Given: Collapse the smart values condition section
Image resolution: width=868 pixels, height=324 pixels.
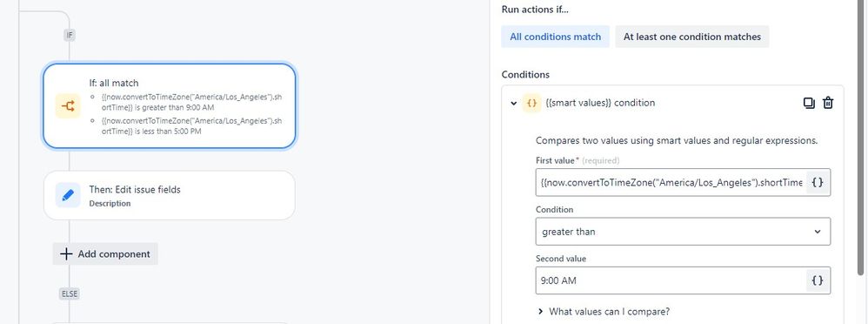Looking at the screenshot, I should pyautogui.click(x=514, y=103).
